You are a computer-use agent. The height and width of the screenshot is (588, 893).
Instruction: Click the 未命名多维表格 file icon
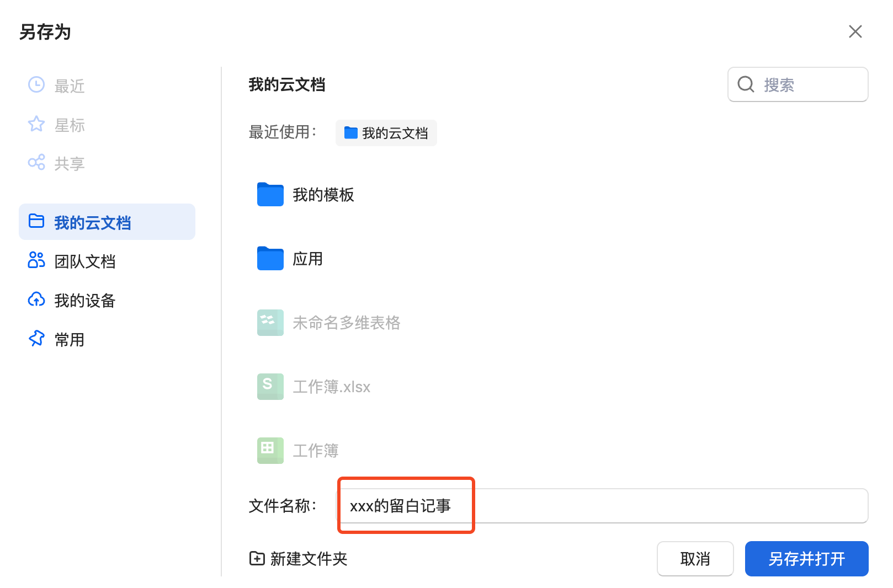270,323
